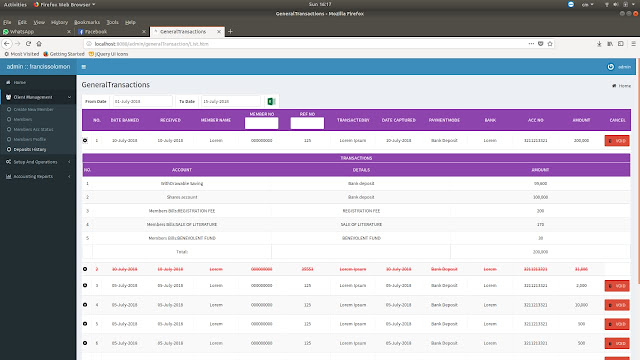The image size is (640, 360).
Task: Switch to the WhatsApp browser tab
Action: 37,31
